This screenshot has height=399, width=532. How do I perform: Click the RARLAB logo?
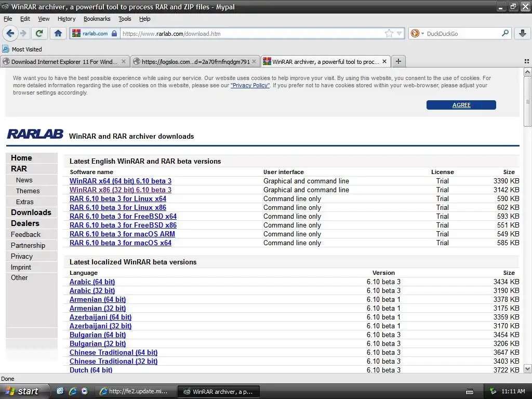click(35, 134)
